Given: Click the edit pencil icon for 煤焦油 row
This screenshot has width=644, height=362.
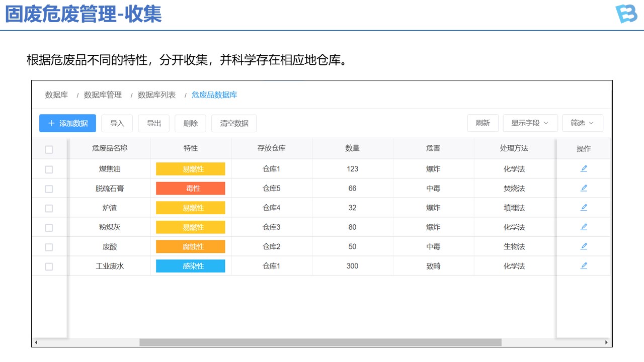Looking at the screenshot, I should point(584,169).
